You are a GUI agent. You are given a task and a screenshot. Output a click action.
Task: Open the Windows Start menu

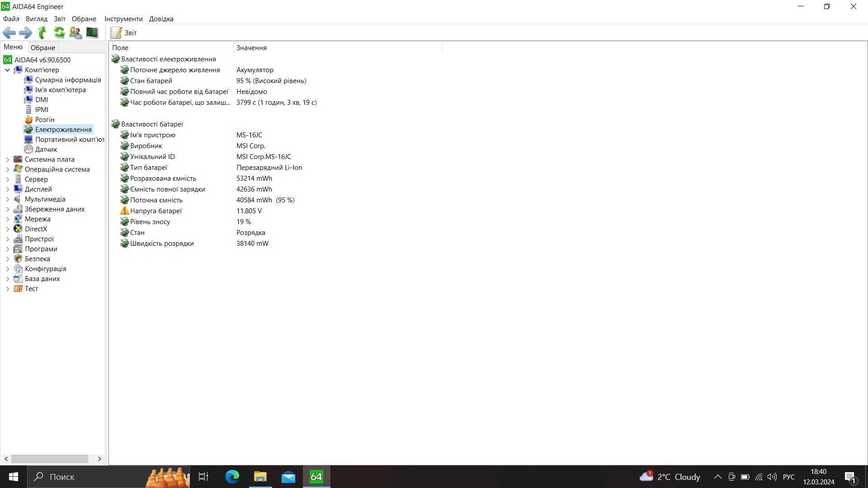coord(13,477)
